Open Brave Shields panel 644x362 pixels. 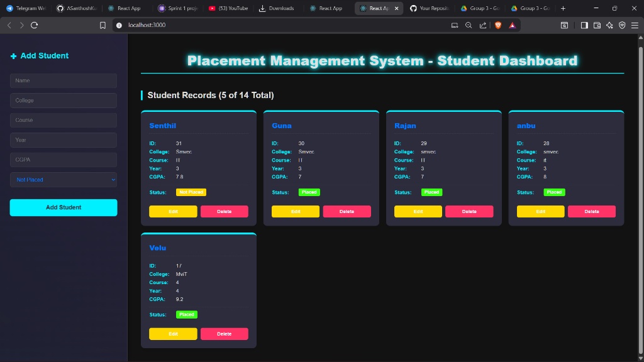(497, 25)
